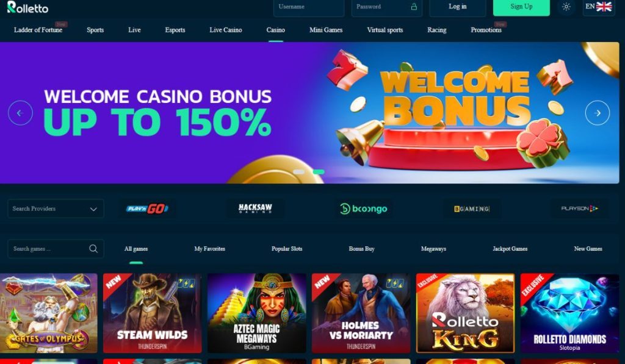Show password using the lock icon

414,7
